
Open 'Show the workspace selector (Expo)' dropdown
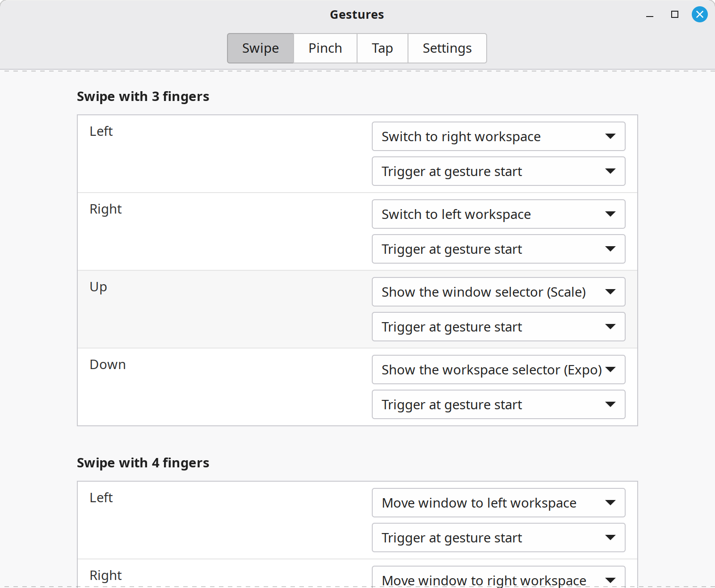pos(499,370)
